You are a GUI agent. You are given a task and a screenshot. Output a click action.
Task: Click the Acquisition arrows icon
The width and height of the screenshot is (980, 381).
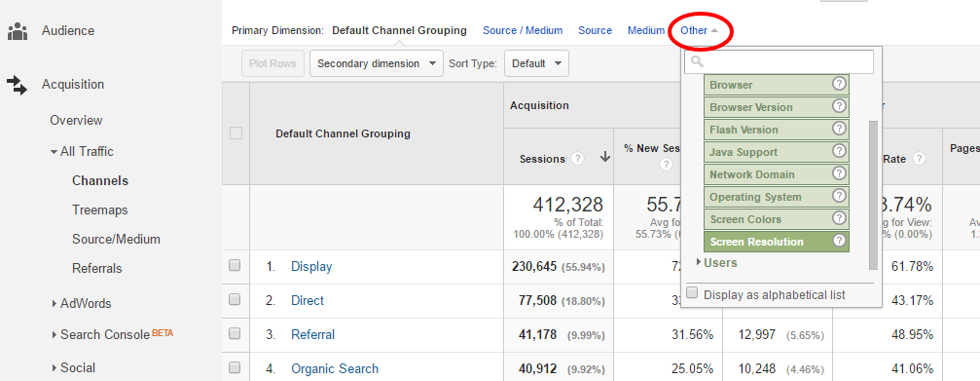[x=18, y=85]
